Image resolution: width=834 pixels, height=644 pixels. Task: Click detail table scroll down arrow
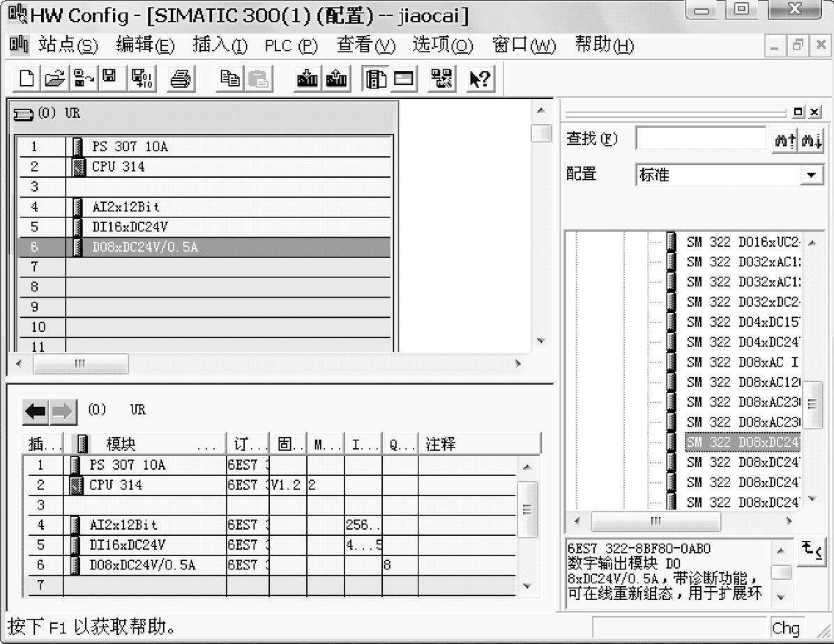(527, 586)
